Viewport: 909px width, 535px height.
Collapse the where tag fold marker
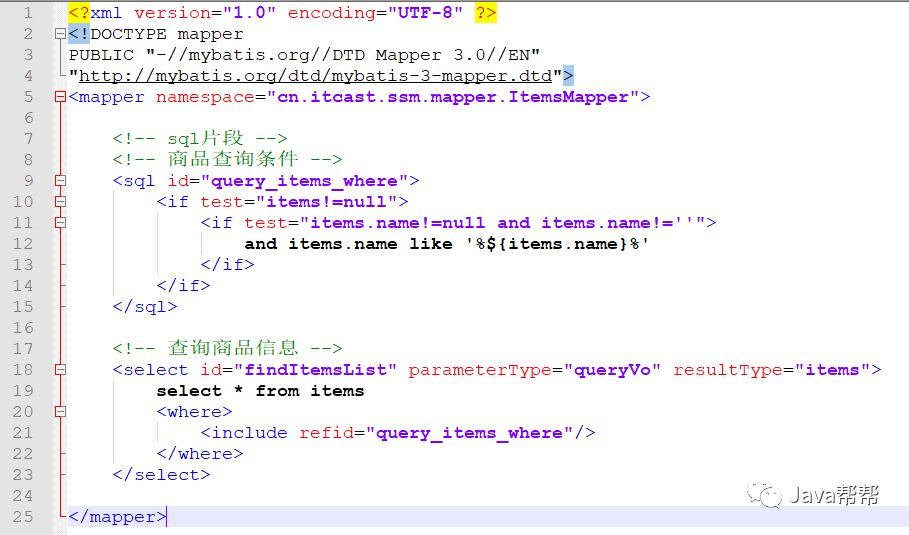point(61,412)
